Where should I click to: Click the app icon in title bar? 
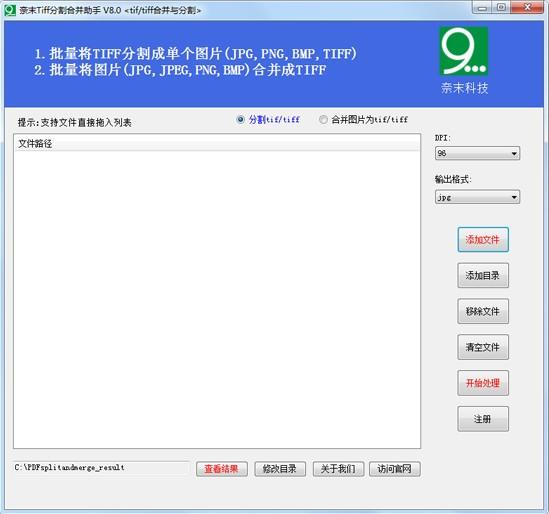[x=10, y=10]
